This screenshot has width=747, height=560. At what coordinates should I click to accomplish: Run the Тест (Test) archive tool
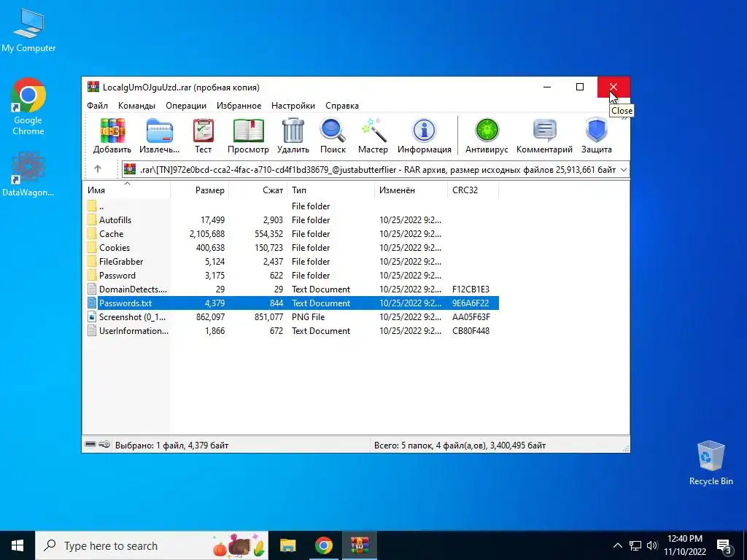tap(203, 136)
